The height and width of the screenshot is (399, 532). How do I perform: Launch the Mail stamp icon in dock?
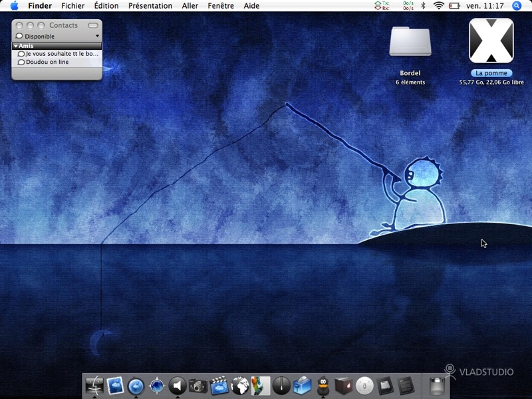coord(115,386)
